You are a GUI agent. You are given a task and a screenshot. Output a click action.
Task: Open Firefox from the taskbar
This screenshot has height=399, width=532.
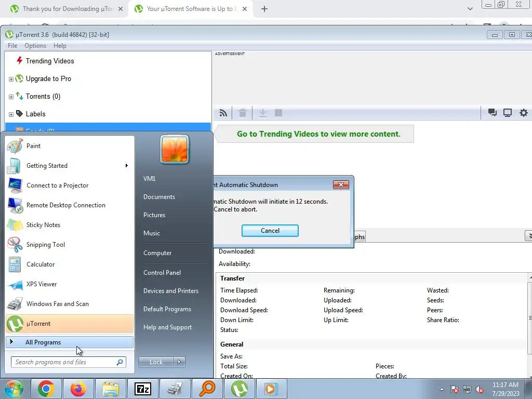pos(78,389)
